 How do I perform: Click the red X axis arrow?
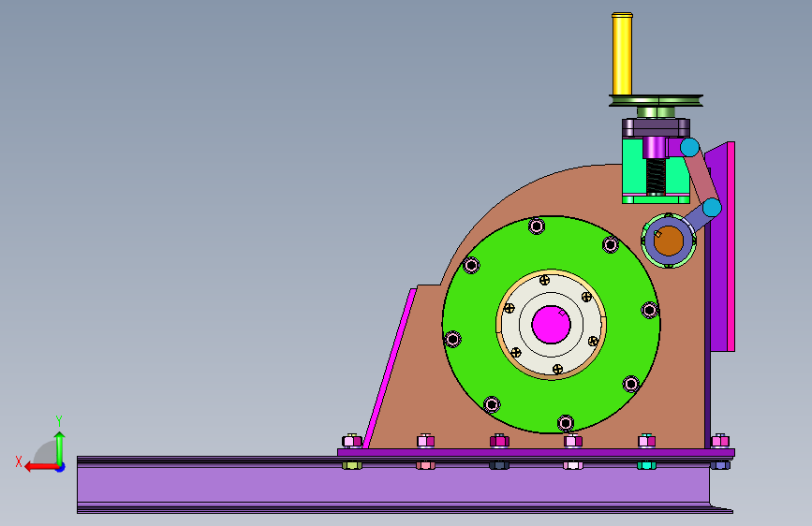tap(41, 467)
